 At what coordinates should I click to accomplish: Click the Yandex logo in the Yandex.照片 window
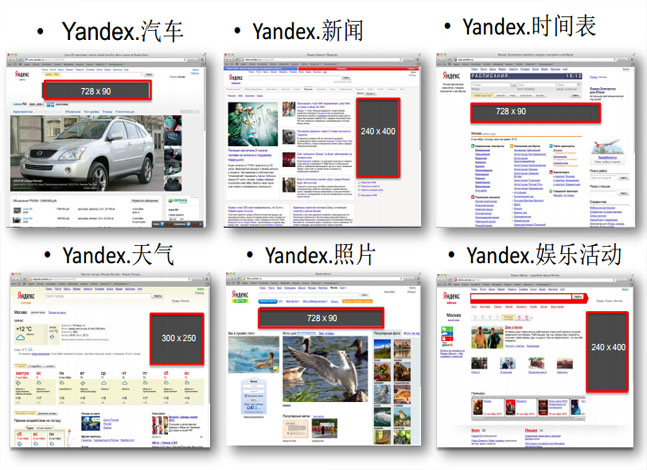tap(239, 295)
